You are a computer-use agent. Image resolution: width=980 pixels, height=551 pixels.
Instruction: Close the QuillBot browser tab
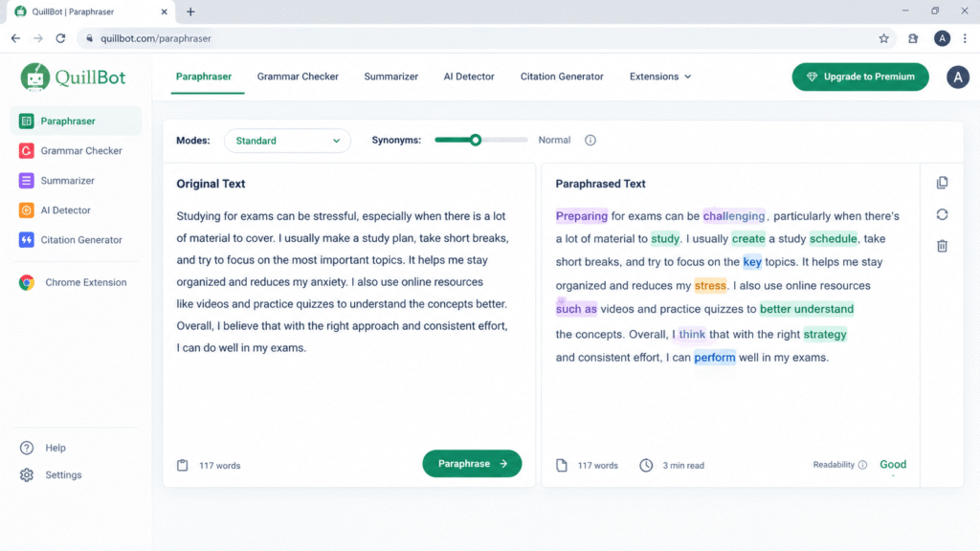pos(164,11)
